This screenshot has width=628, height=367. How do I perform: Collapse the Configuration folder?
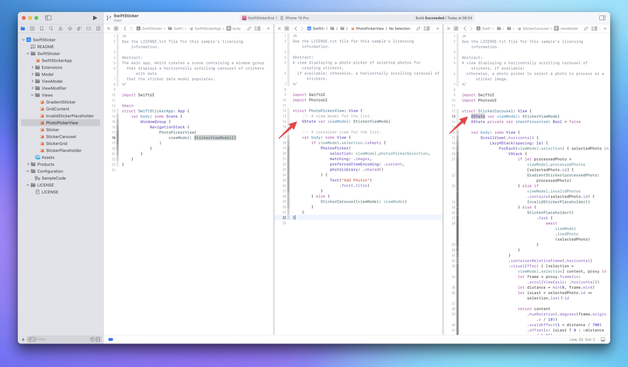coord(28,171)
